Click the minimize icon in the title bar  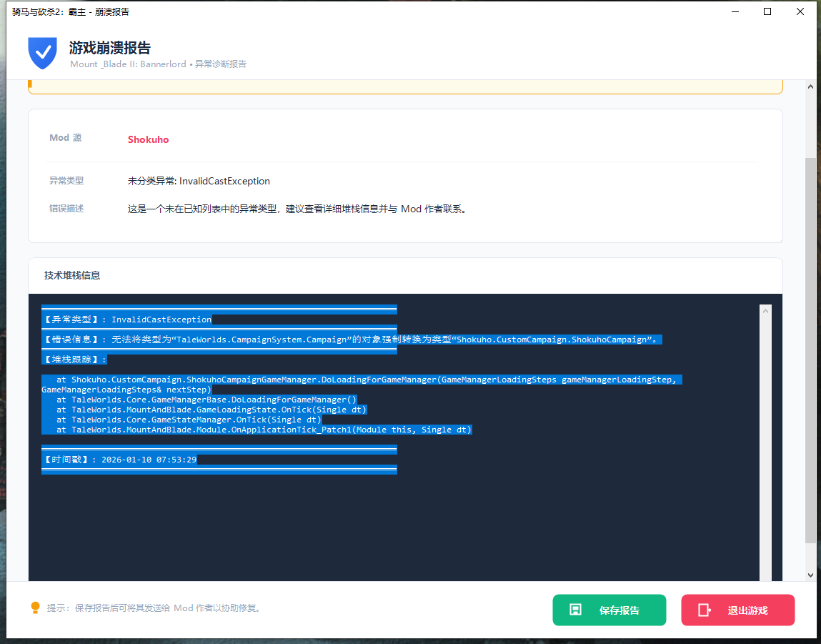pos(735,11)
